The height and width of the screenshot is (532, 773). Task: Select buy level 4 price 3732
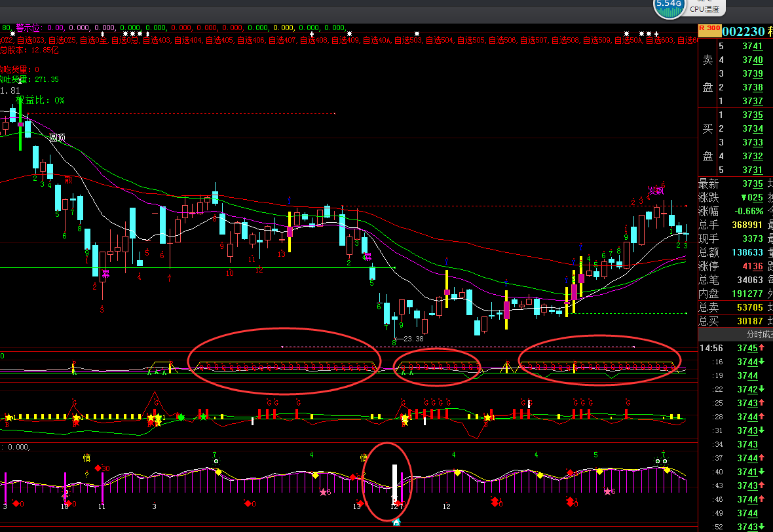coord(753,157)
